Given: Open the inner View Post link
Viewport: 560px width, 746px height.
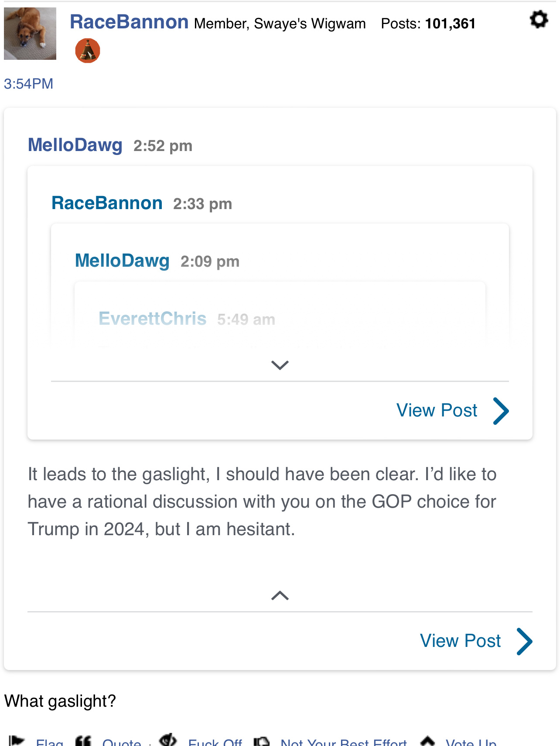Looking at the screenshot, I should (x=437, y=411).
